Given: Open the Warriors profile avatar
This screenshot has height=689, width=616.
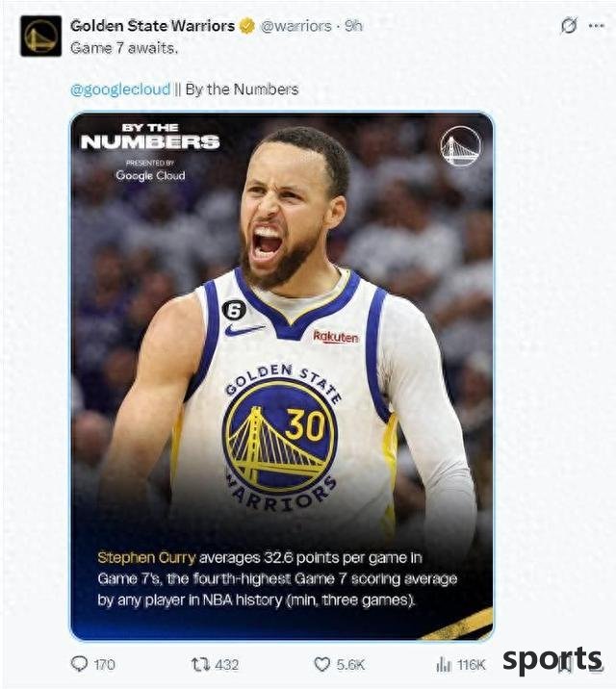Looking at the screenshot, I should click(x=40, y=36).
